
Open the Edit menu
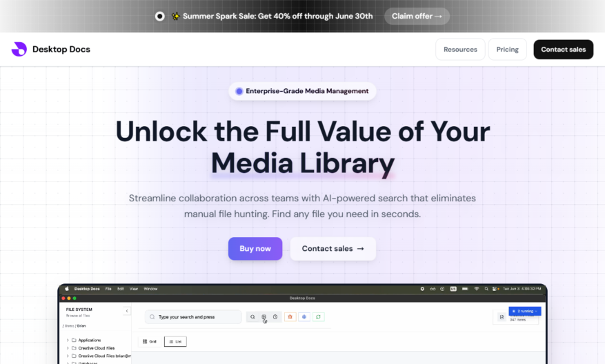[121, 288]
